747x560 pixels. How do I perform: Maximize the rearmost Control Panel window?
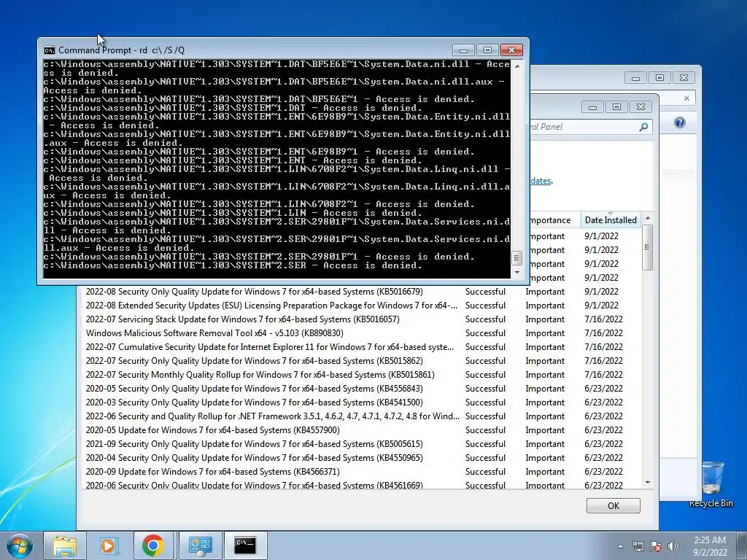(x=659, y=77)
